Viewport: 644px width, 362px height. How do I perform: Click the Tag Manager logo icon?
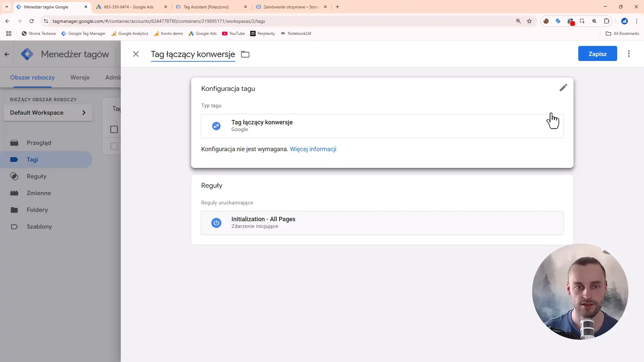27,54
